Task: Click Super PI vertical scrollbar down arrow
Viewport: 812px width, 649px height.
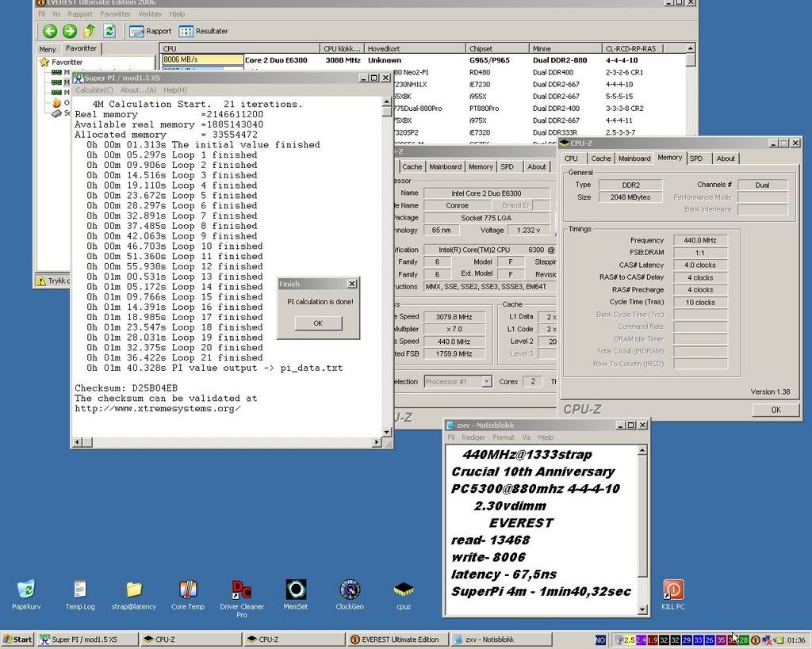Action: click(387, 432)
